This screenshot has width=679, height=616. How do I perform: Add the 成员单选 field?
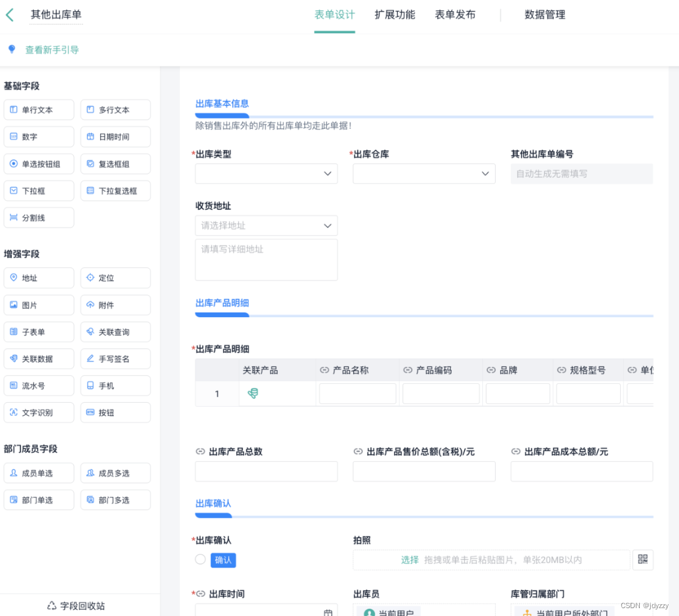point(39,473)
